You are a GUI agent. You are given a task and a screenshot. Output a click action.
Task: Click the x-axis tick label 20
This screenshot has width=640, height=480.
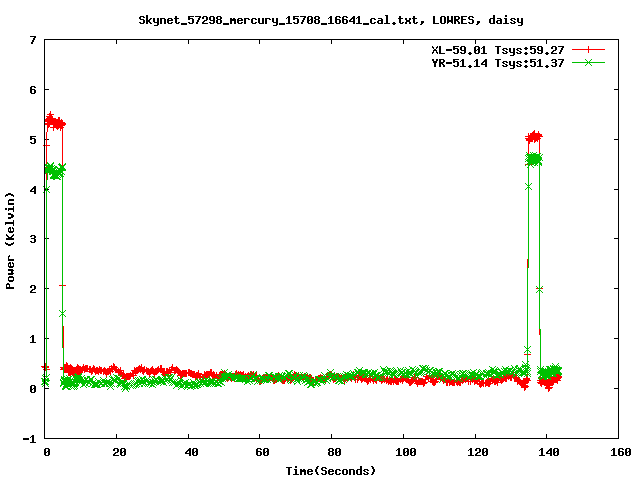pos(119,452)
